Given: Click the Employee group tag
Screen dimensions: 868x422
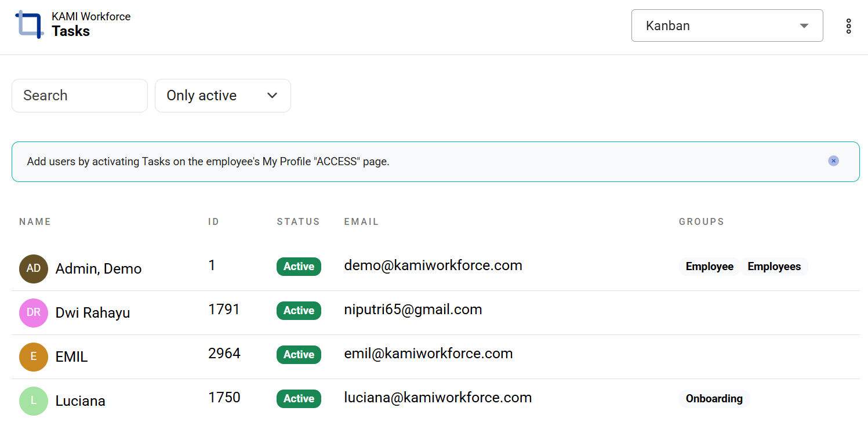Looking at the screenshot, I should [710, 267].
